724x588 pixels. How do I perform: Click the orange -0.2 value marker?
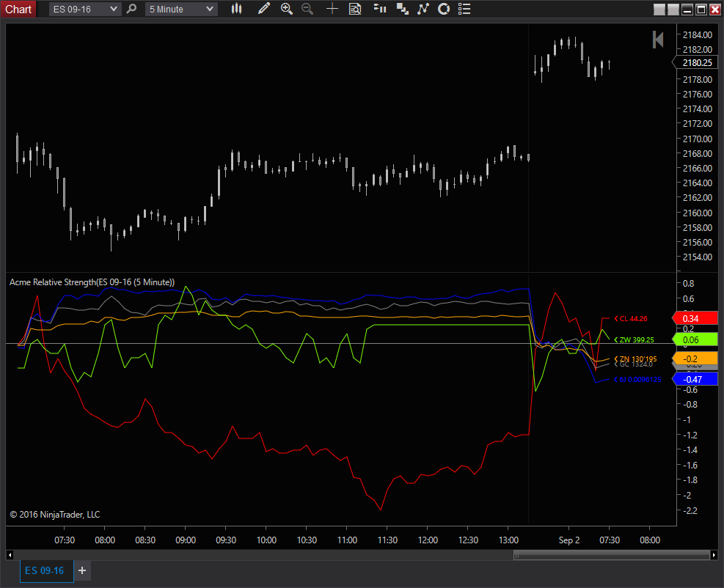(x=695, y=359)
